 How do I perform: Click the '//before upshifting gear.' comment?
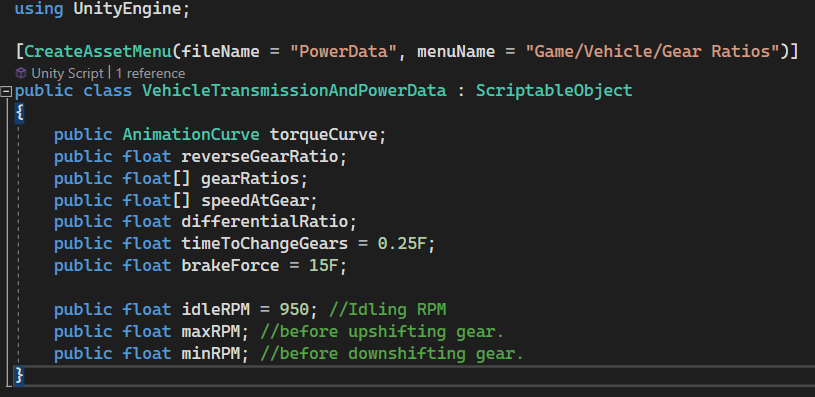pyautogui.click(x=382, y=332)
